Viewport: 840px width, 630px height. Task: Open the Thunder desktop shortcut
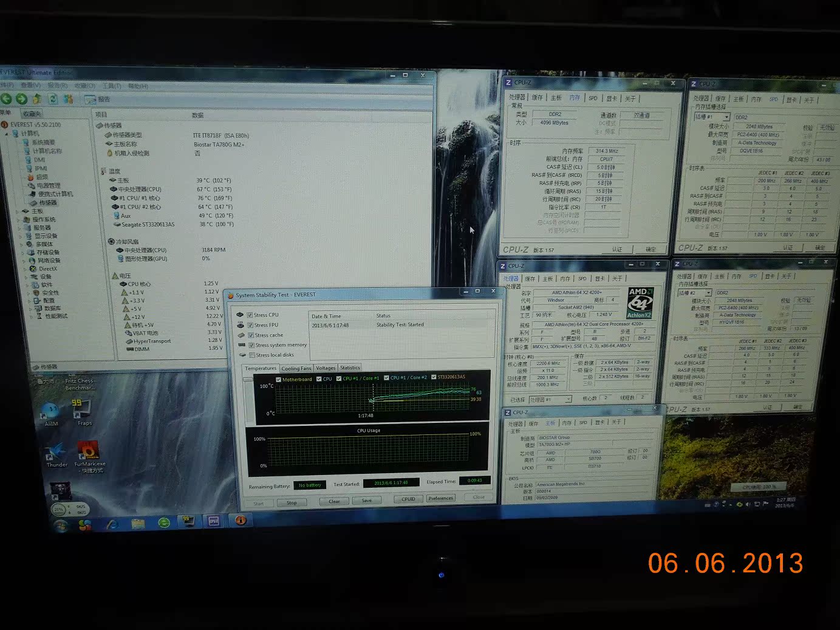(56, 454)
